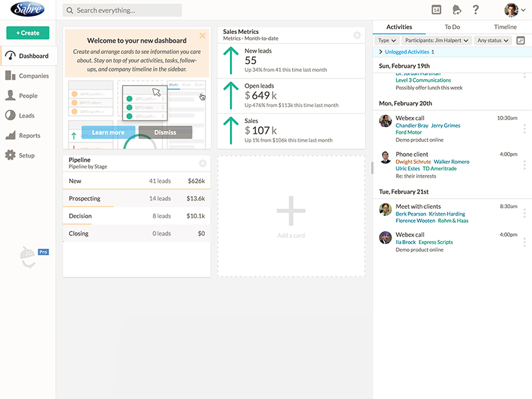Click the Sabre logo
Screen dimensions: 532x399
click(x=27, y=9)
